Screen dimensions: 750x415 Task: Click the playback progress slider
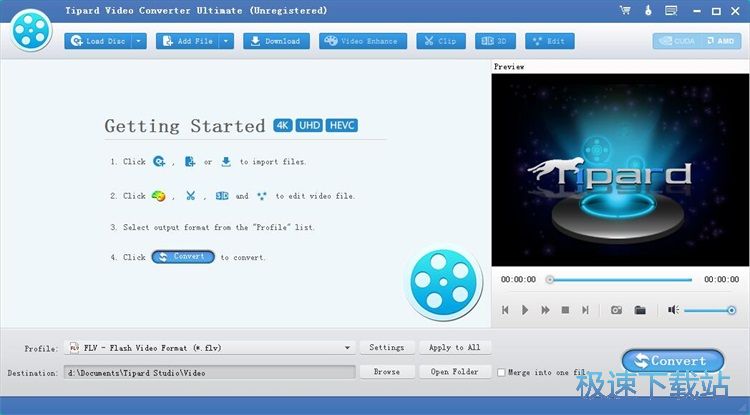point(620,280)
